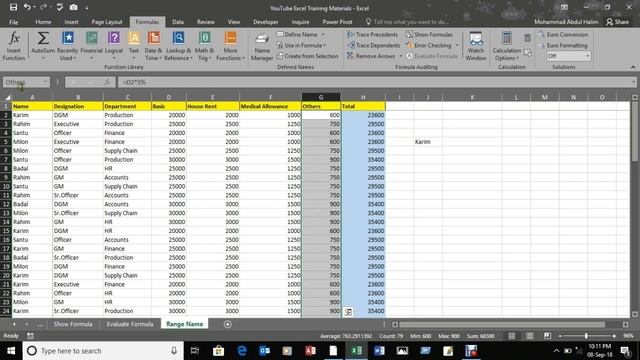640x360 pixels.
Task: Open Calculation Options menu
Action: coord(507,47)
